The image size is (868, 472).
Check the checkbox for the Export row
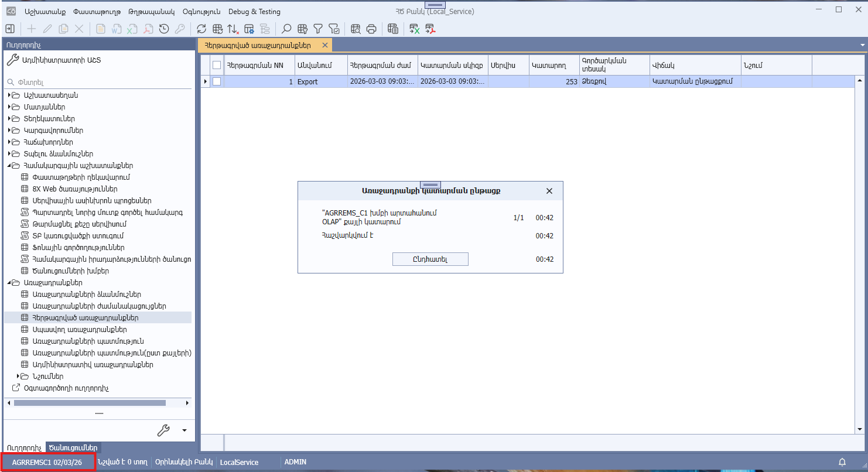[217, 82]
